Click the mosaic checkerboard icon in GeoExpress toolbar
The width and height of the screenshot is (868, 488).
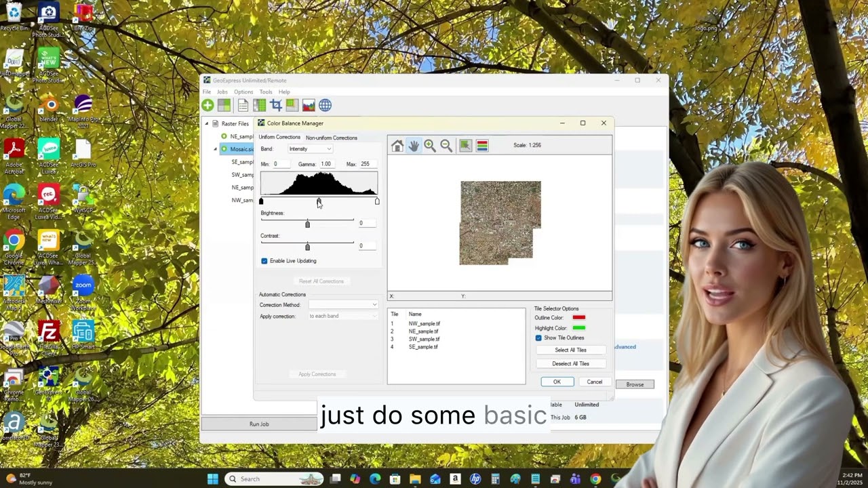pos(224,105)
